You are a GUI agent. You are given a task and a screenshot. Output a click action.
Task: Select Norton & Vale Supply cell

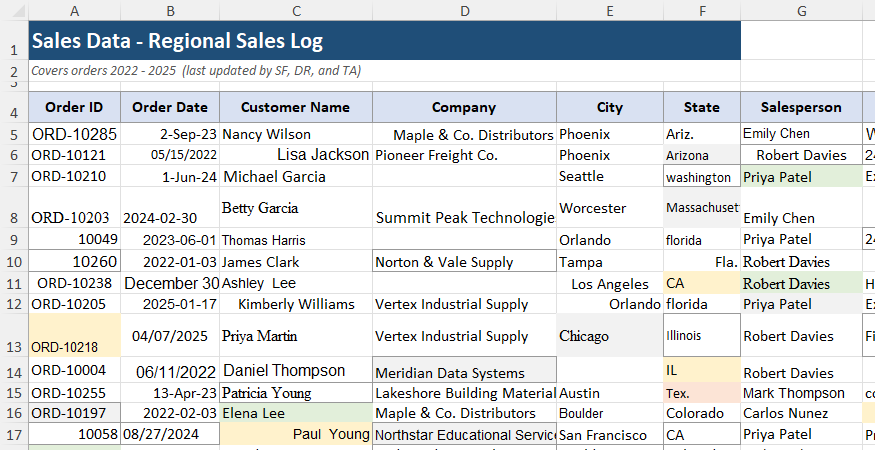pyautogui.click(x=464, y=261)
